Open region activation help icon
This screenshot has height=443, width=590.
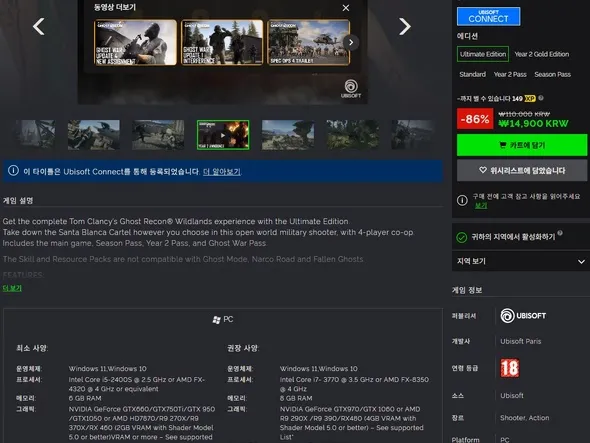coord(560,233)
